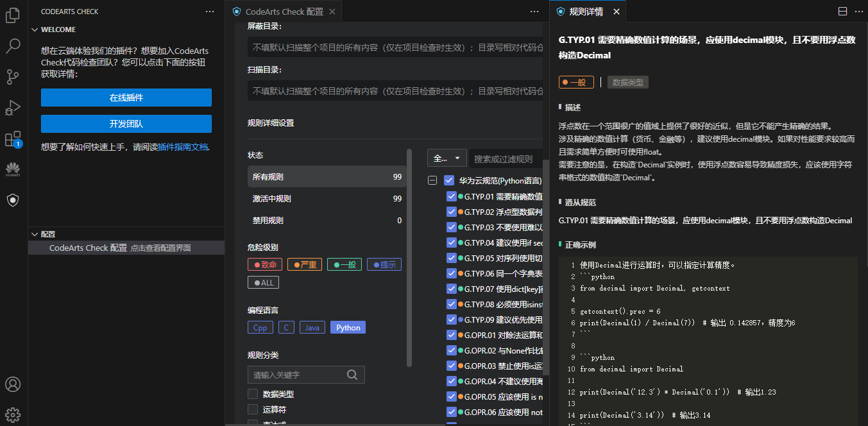Switch to the CodeArts Check 配置 tab
This screenshot has height=426, width=868.
click(x=283, y=12)
